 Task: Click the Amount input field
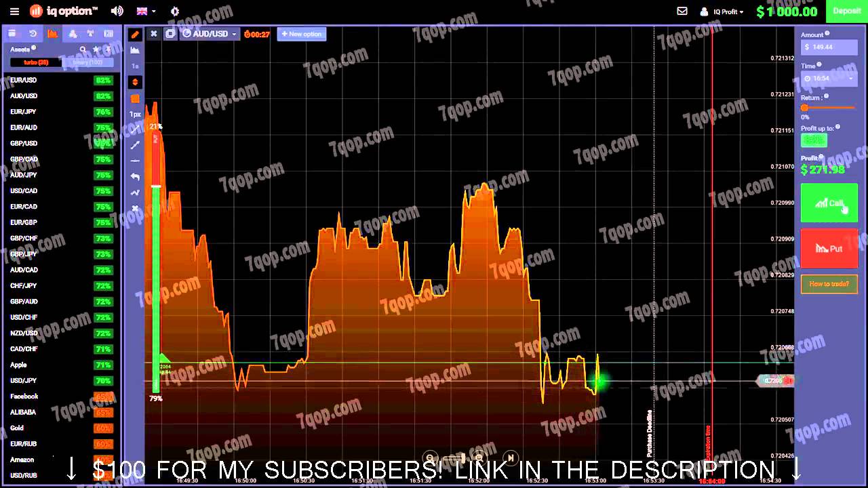point(828,47)
